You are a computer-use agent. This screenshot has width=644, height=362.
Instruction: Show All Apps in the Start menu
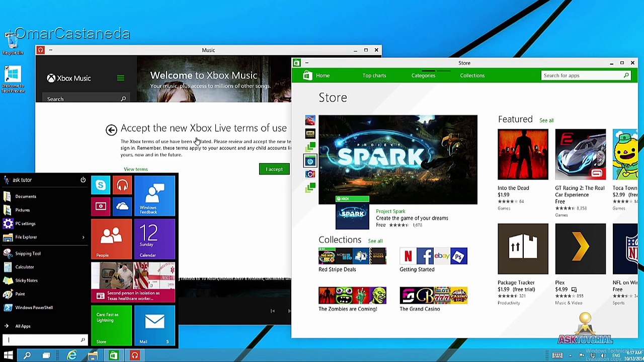point(44,326)
